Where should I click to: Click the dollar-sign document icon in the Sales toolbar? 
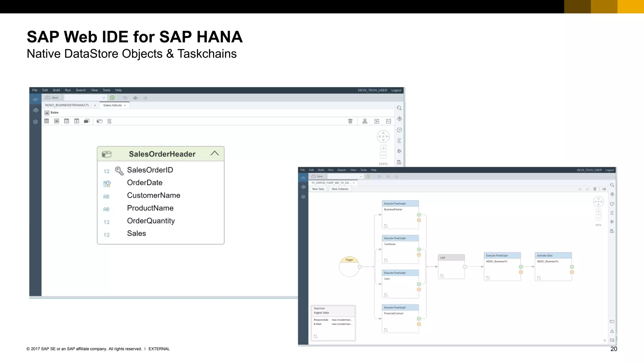coord(77,121)
